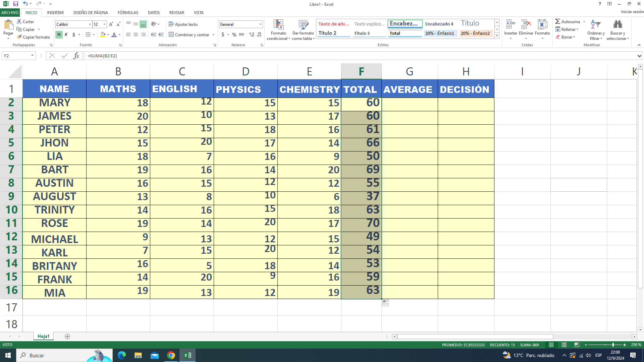Click Insert Cells icon in ribbon
Image resolution: width=644 pixels, height=362 pixels.
click(511, 25)
